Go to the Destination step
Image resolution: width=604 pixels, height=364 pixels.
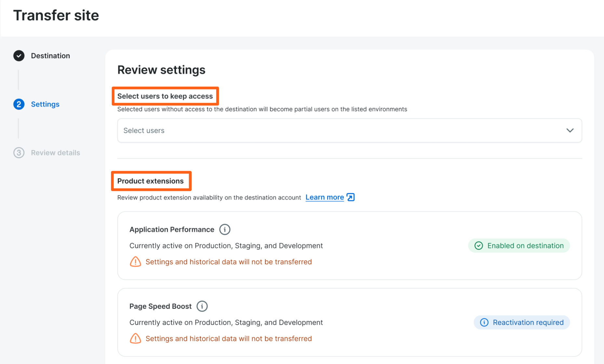pyautogui.click(x=50, y=56)
